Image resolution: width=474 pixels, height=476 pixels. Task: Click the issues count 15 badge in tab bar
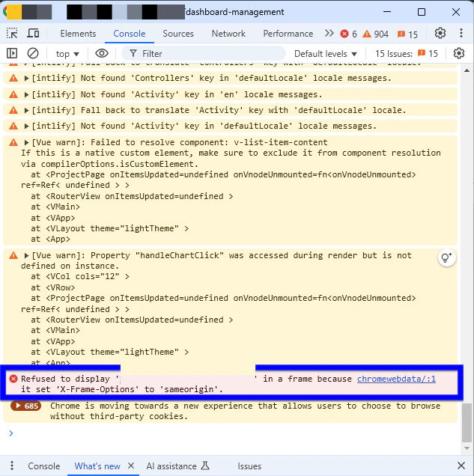[x=408, y=34]
